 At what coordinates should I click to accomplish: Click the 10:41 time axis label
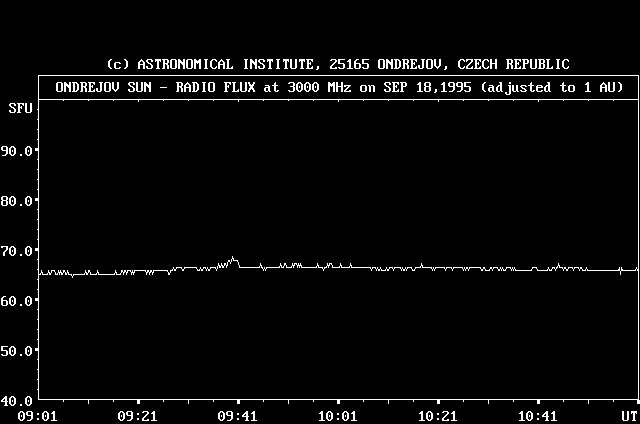(536, 415)
